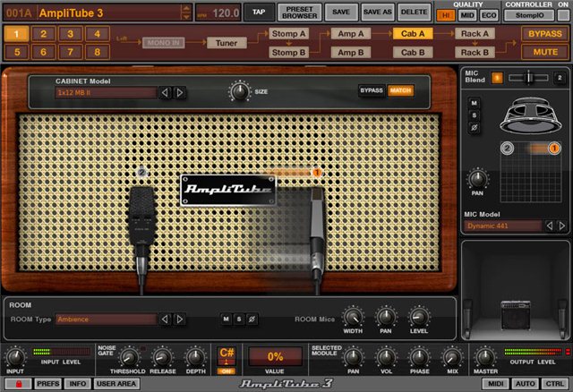Open Stomp A module
The height and width of the screenshot is (392, 573).
[x=288, y=34]
